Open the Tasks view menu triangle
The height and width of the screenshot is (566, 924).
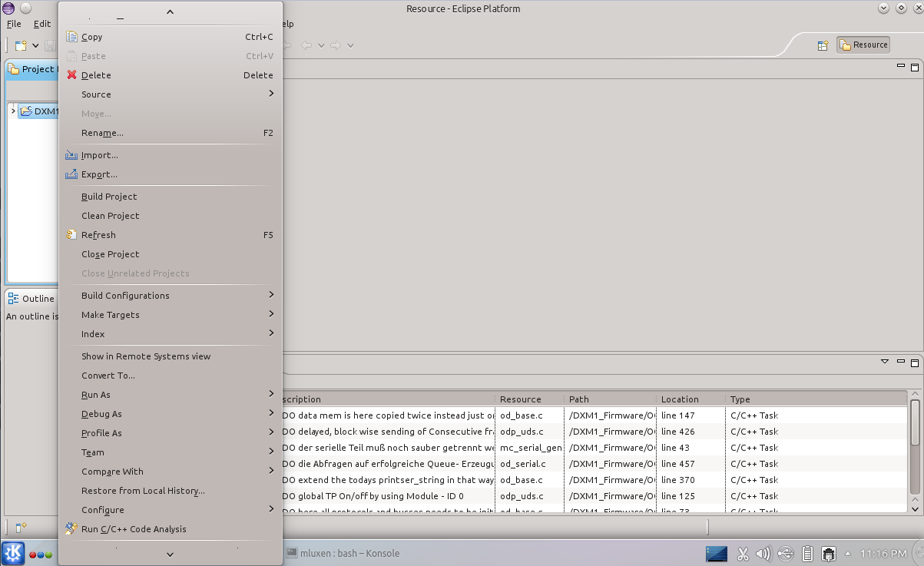pos(885,362)
